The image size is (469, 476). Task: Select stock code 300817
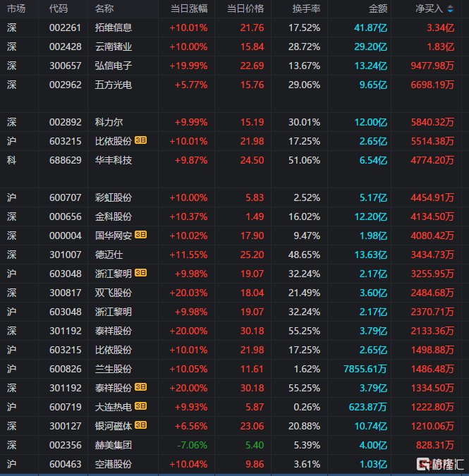[x=66, y=293]
